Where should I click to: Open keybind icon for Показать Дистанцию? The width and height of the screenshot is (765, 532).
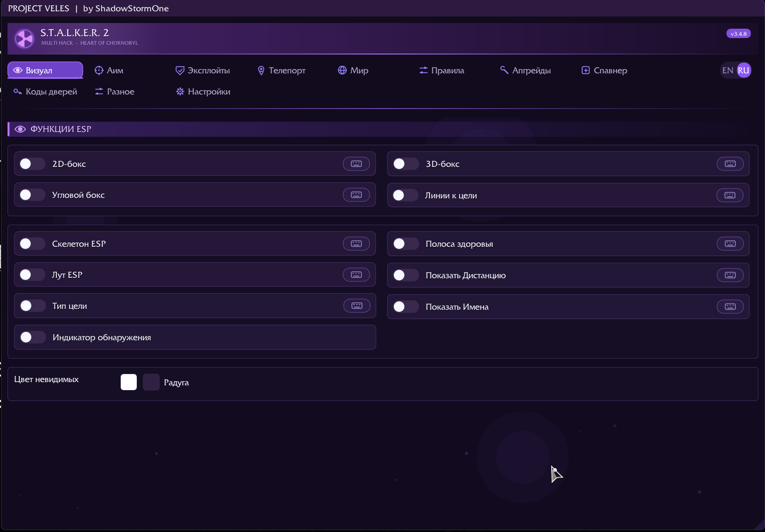(730, 275)
